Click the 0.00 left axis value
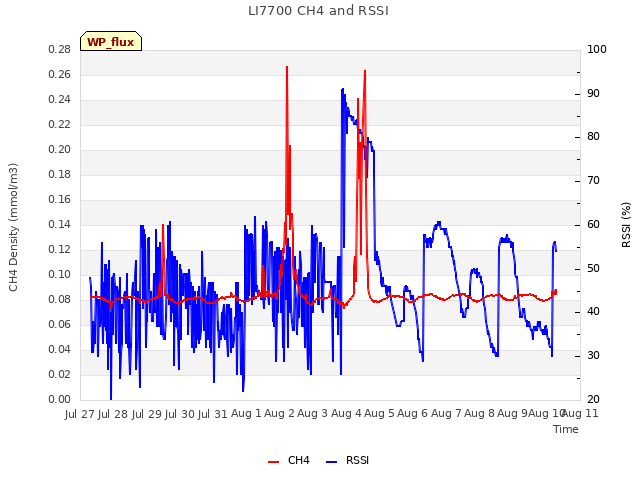The height and width of the screenshot is (480, 640). 60,400
